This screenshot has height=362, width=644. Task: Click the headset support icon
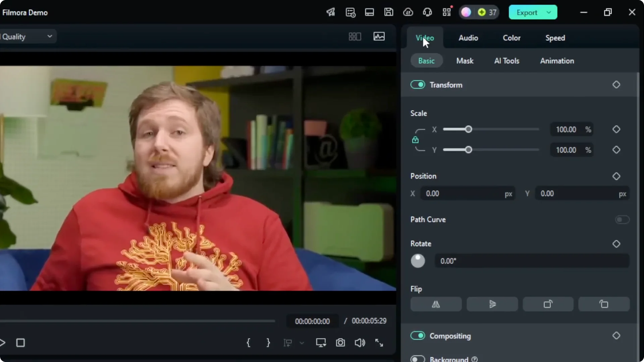tap(427, 12)
